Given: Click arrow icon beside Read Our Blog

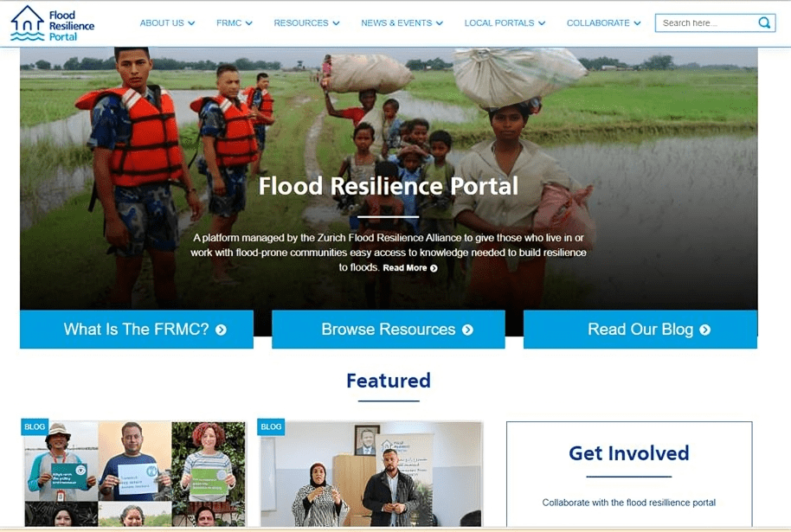Looking at the screenshot, I should (x=704, y=330).
